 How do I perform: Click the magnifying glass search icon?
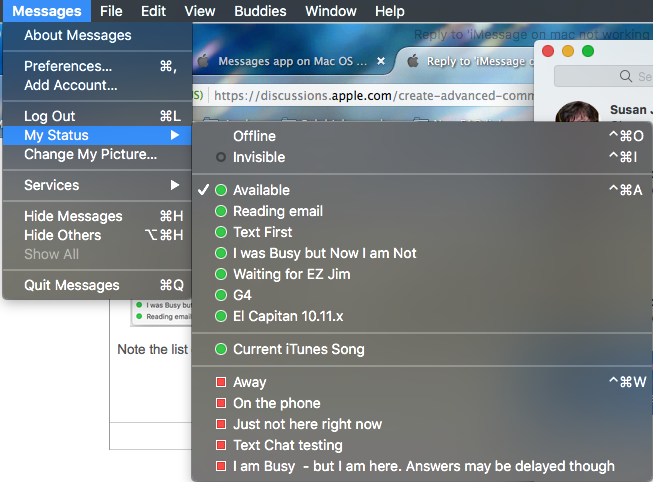(626, 76)
